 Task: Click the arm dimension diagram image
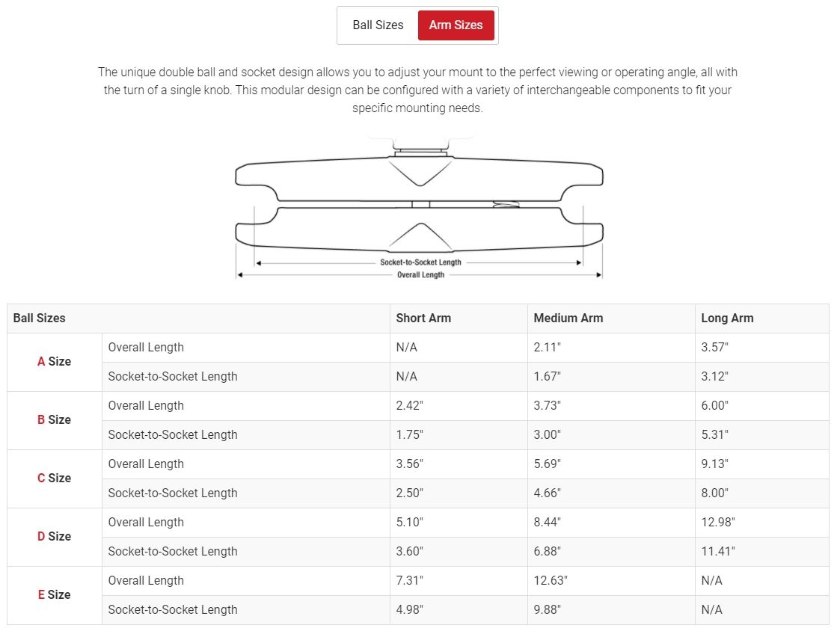[x=420, y=209]
